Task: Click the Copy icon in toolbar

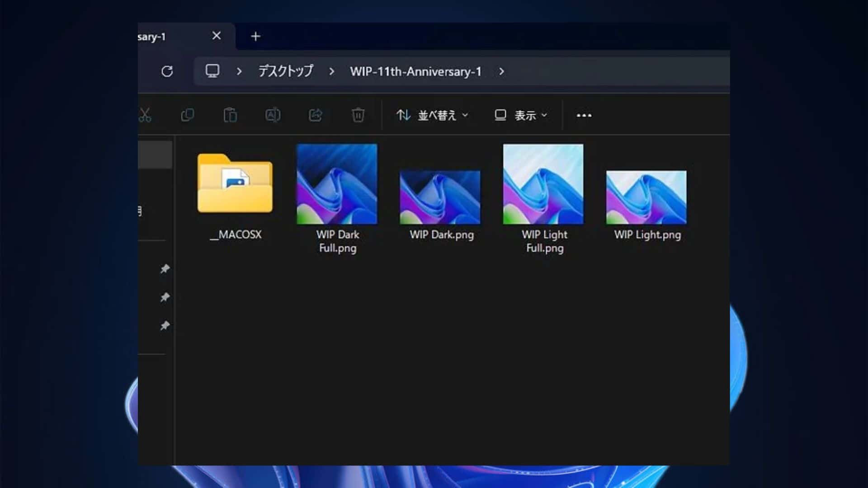Action: click(x=187, y=115)
